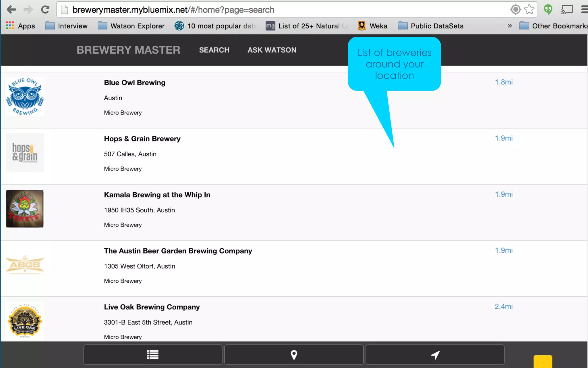This screenshot has width=588, height=368.
Task: Open the Hops & Grain Brewery listing title
Action: coord(142,139)
